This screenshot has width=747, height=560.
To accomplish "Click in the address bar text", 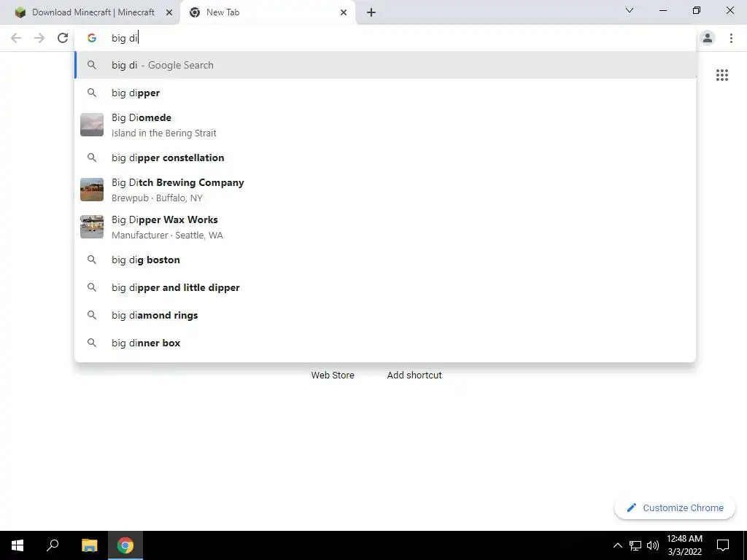I will click(x=125, y=38).
